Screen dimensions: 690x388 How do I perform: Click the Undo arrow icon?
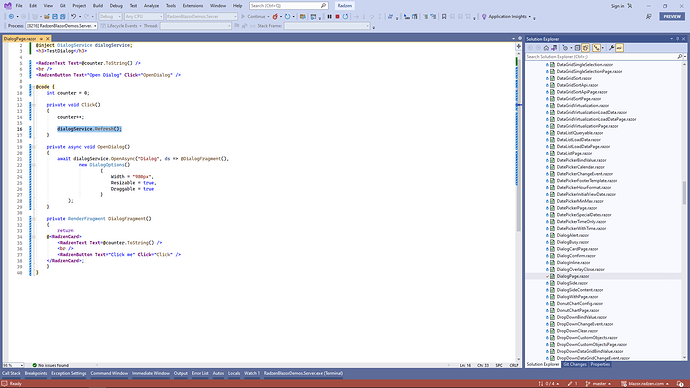[x=73, y=17]
